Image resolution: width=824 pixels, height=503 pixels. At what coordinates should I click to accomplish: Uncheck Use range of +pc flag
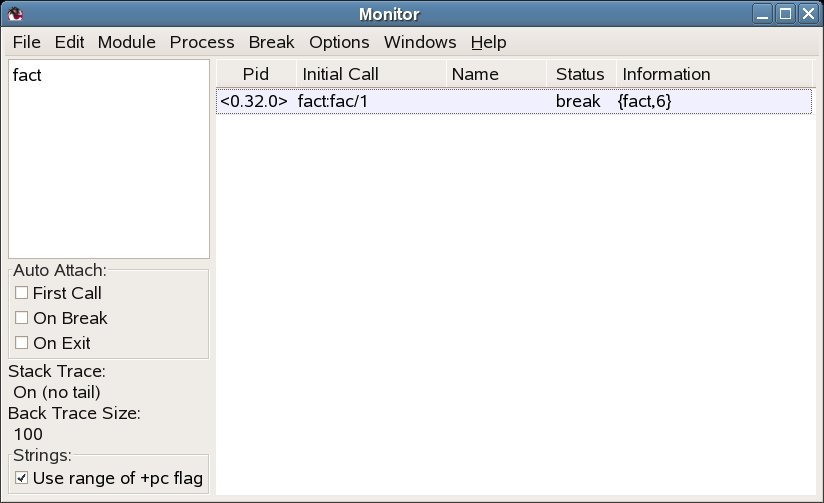tap(22, 478)
